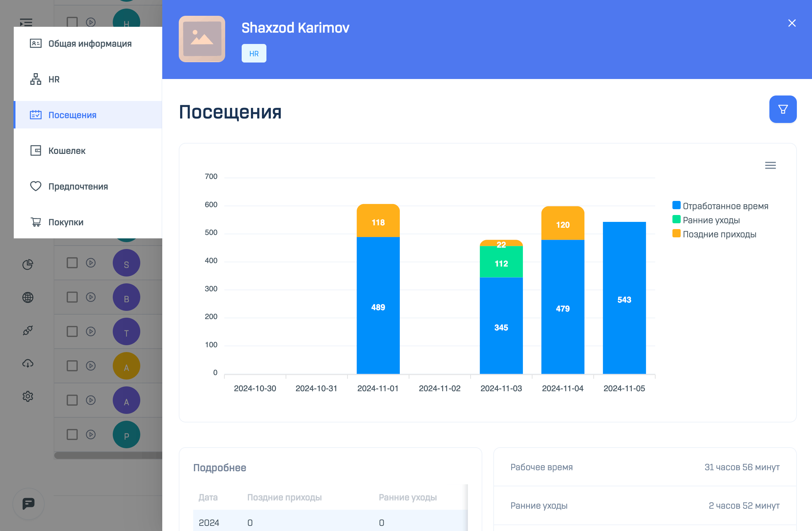Viewport: 812px width, 531px height.
Task: Open the pie chart reports icon in sidebar
Action: point(28,264)
